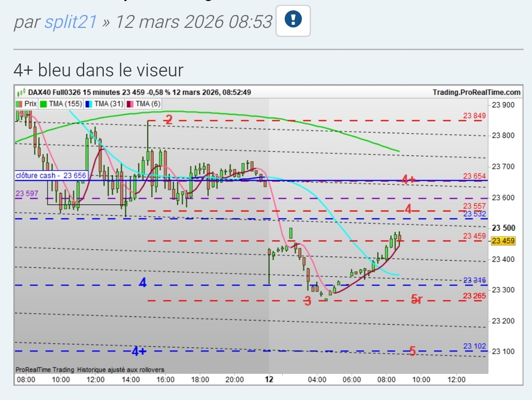This screenshot has height=400, width=532.
Task: Click the 'DAX40 Full0326 15 minutes' chart title
Action: [x=74, y=92]
